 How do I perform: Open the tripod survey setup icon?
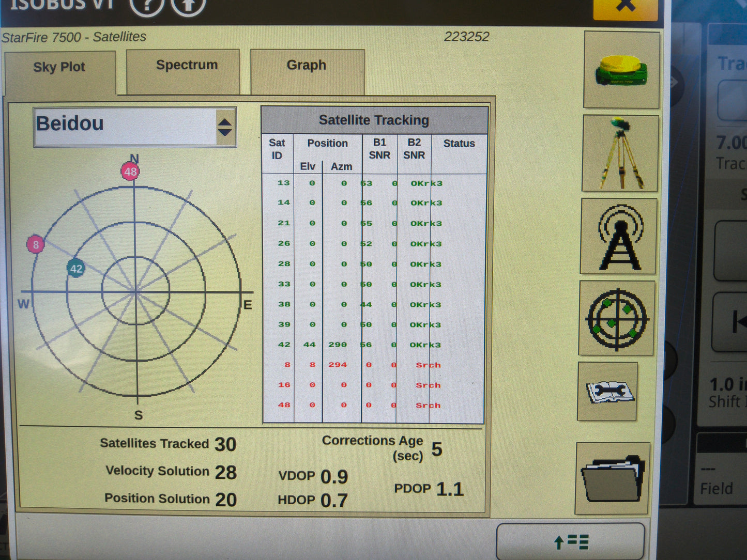[620, 153]
